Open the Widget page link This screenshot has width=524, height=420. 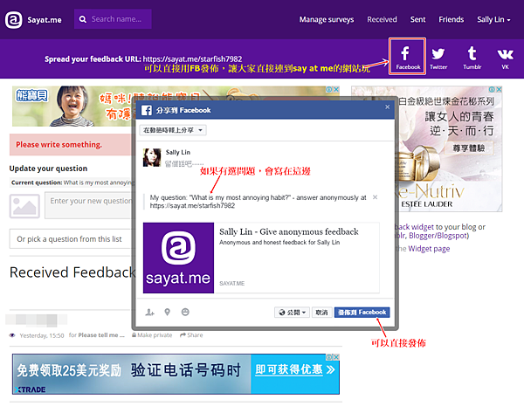click(x=429, y=249)
